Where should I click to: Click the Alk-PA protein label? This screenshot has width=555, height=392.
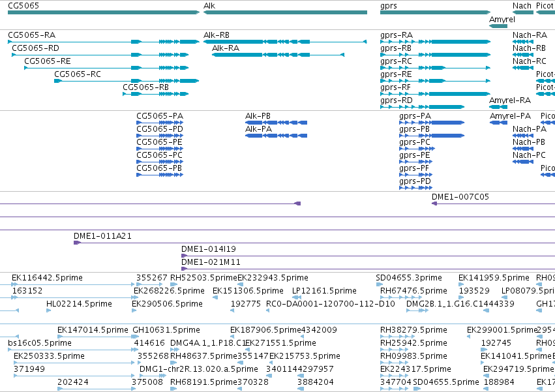(258, 129)
